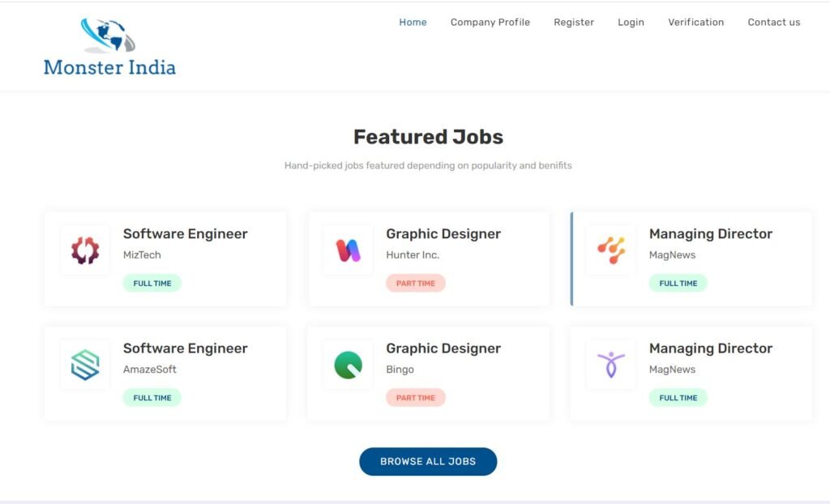Click the AmazeSoft teal S logo icon
The height and width of the screenshot is (504, 830).
click(x=85, y=365)
